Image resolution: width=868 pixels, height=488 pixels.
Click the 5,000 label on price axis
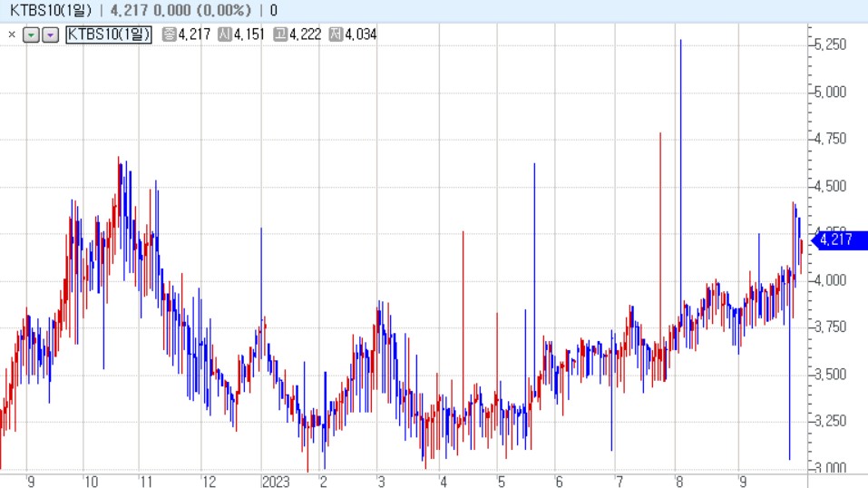pyautogui.click(x=830, y=92)
